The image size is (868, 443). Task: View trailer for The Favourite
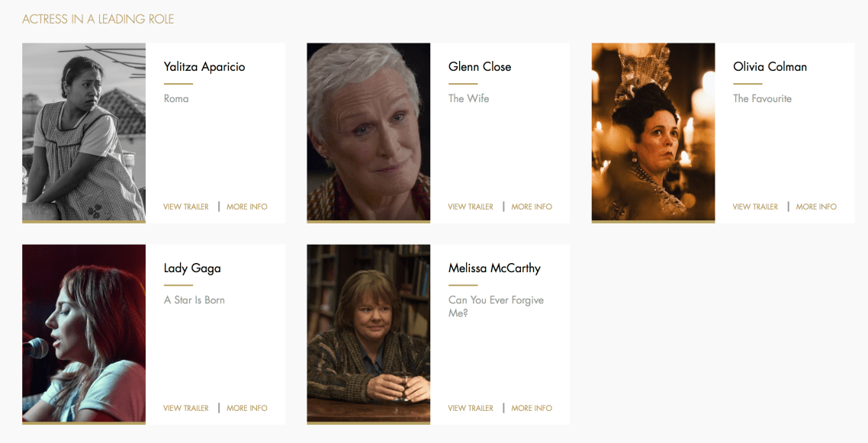pos(755,207)
